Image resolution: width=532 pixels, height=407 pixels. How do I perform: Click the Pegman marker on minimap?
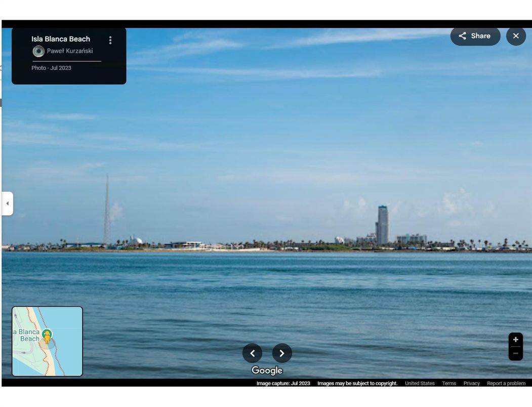coord(47,336)
